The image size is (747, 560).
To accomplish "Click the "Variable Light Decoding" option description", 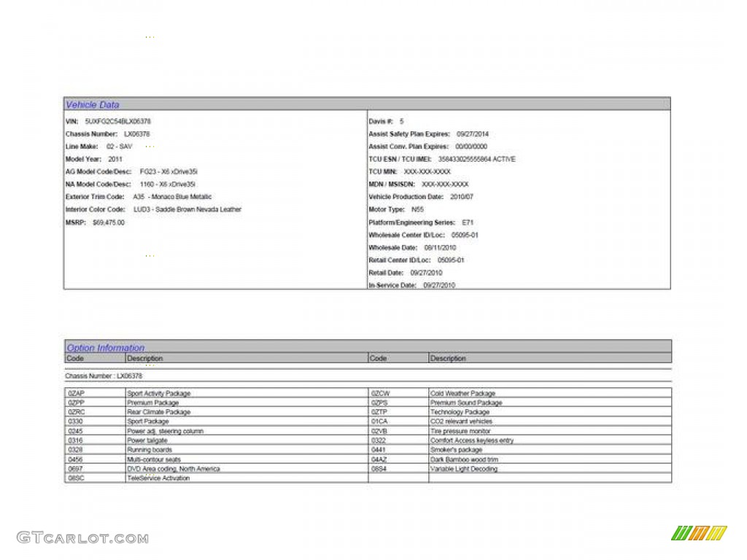I will 463,469.
